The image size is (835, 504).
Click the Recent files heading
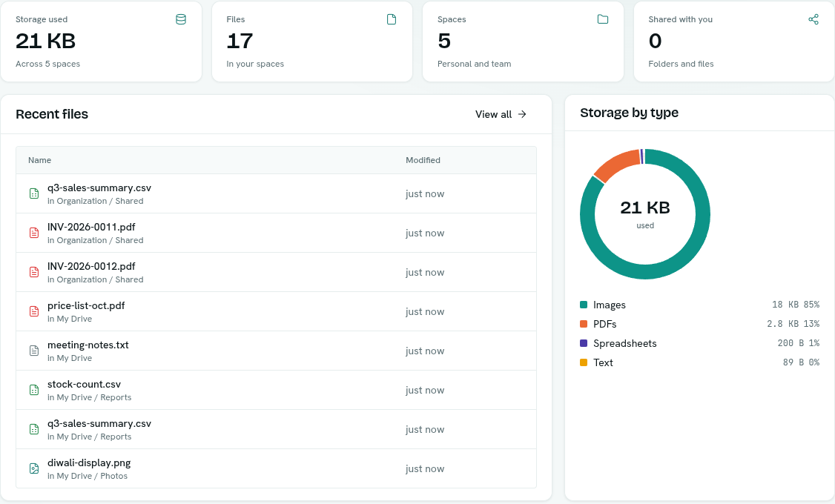click(52, 114)
